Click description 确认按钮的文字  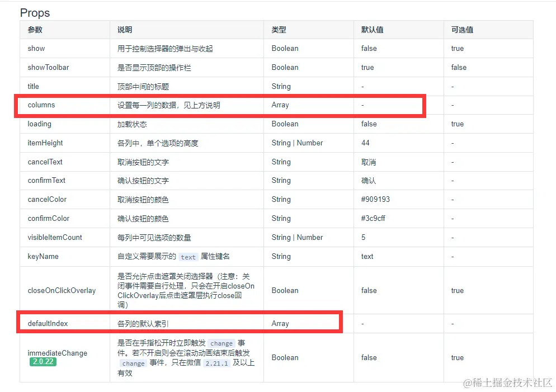tap(143, 181)
